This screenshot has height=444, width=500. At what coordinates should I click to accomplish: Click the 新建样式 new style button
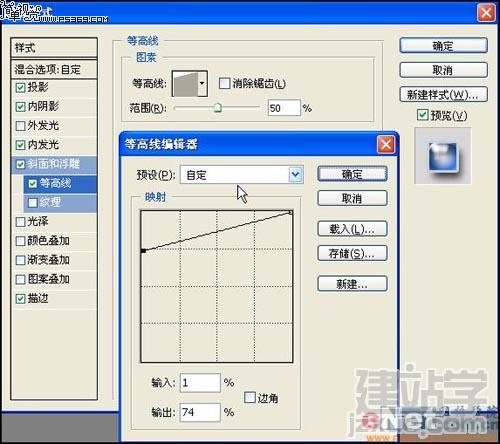point(443,95)
